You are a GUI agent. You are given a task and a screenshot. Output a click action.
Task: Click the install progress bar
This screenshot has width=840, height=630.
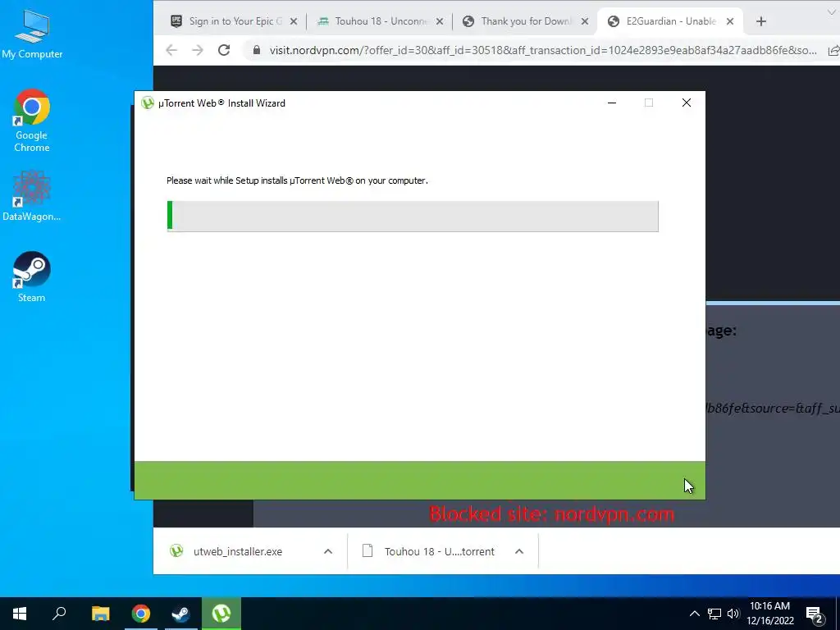pos(413,217)
